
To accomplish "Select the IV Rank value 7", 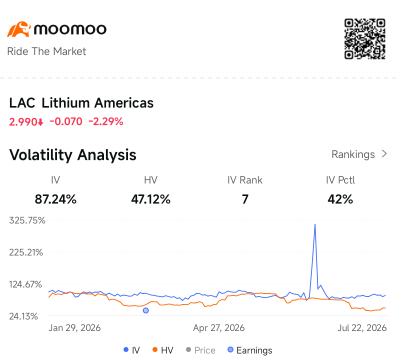I will click(x=245, y=199).
